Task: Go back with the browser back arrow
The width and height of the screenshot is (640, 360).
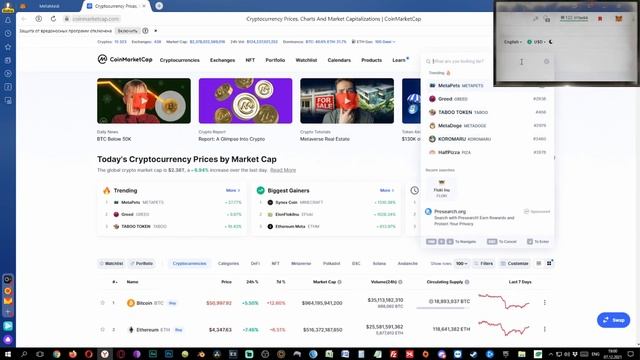Action: tap(24, 19)
